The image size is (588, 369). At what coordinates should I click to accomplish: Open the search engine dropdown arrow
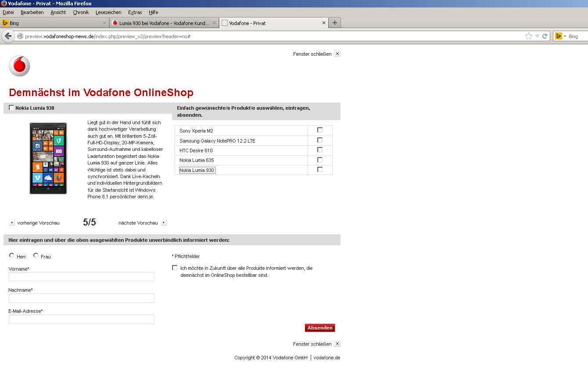[565, 36]
